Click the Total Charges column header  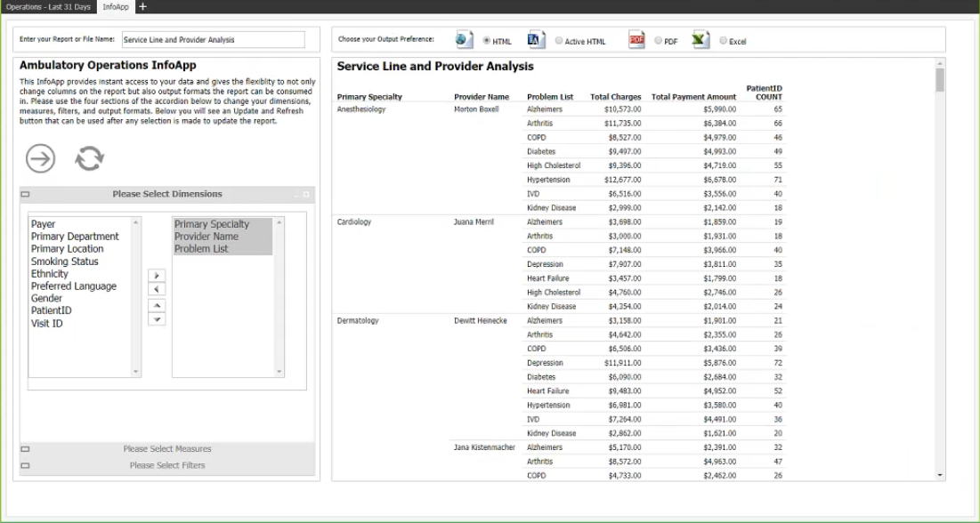(616, 97)
